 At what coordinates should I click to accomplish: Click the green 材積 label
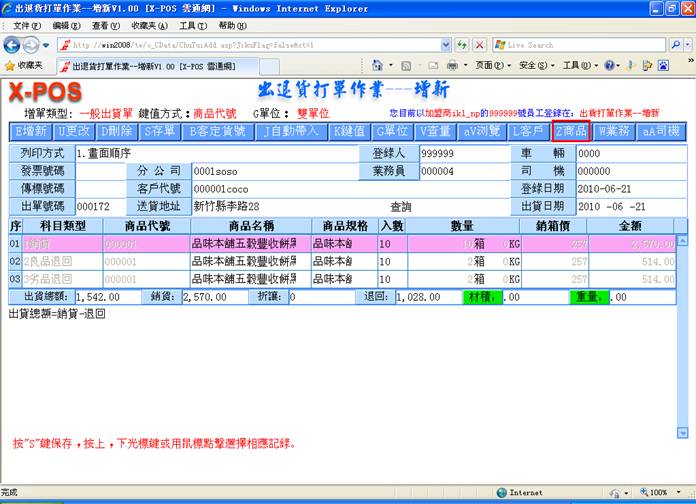pos(481,297)
